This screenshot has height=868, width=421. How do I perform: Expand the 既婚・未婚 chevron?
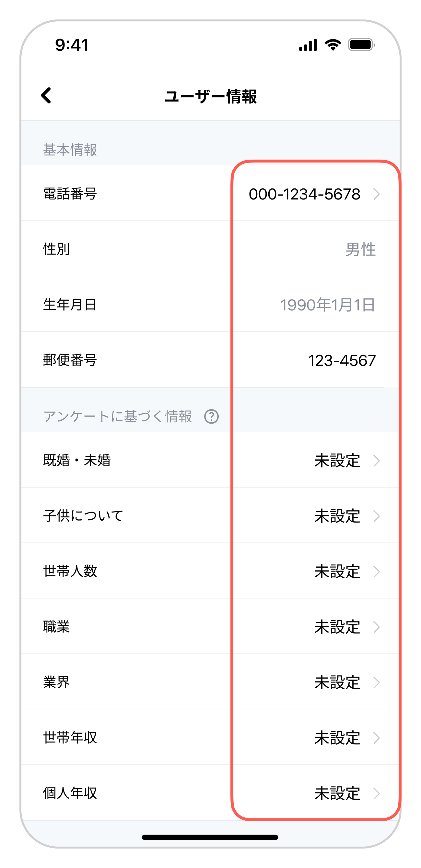(x=377, y=461)
